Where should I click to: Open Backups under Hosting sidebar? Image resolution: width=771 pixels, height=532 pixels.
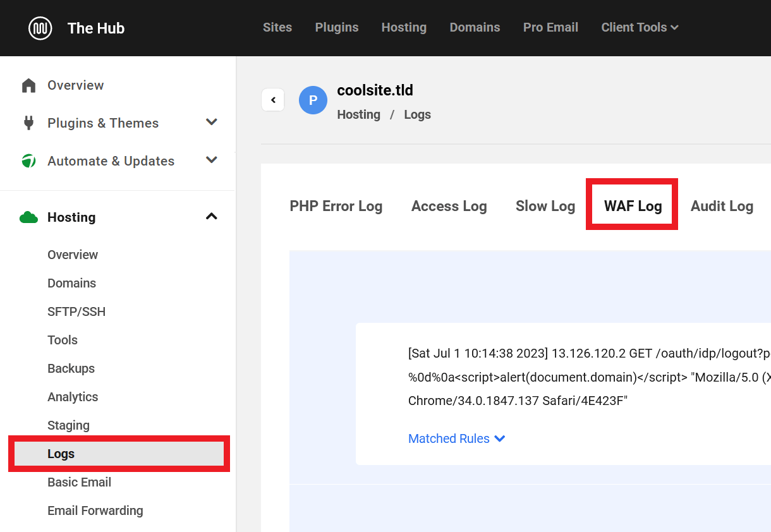(x=71, y=368)
